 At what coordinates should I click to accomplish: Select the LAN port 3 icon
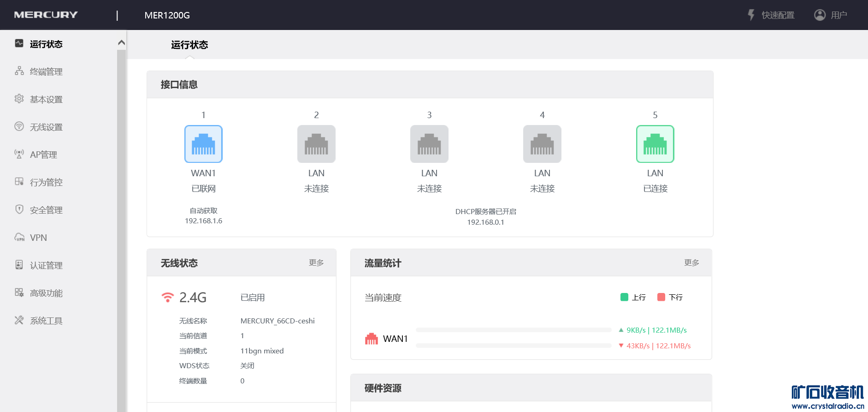point(429,144)
